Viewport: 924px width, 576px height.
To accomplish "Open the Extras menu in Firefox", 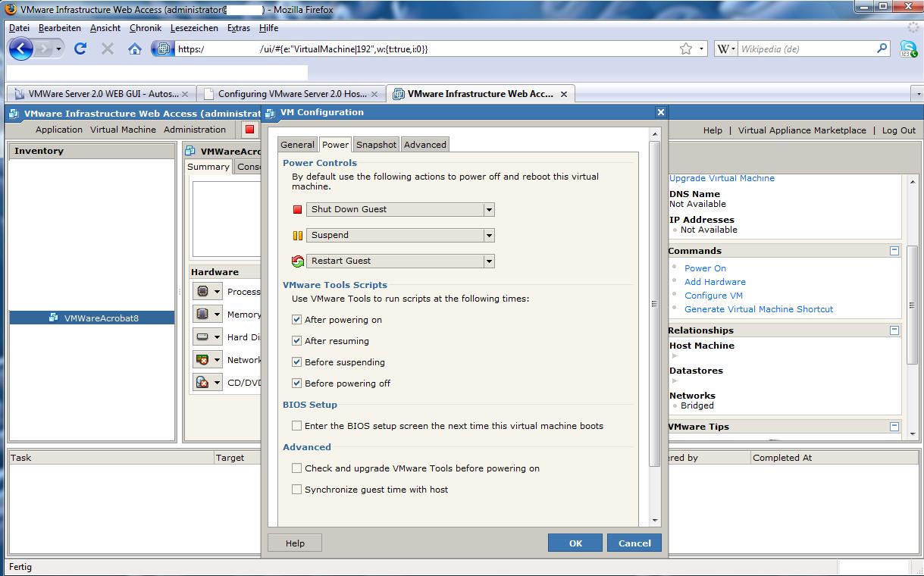I will pos(239,28).
